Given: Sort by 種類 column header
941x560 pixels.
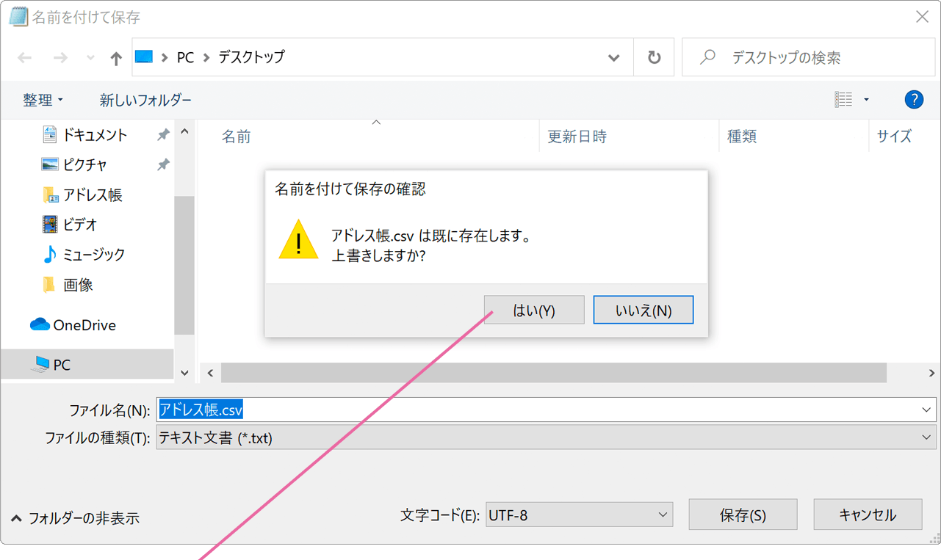Looking at the screenshot, I should tap(742, 137).
